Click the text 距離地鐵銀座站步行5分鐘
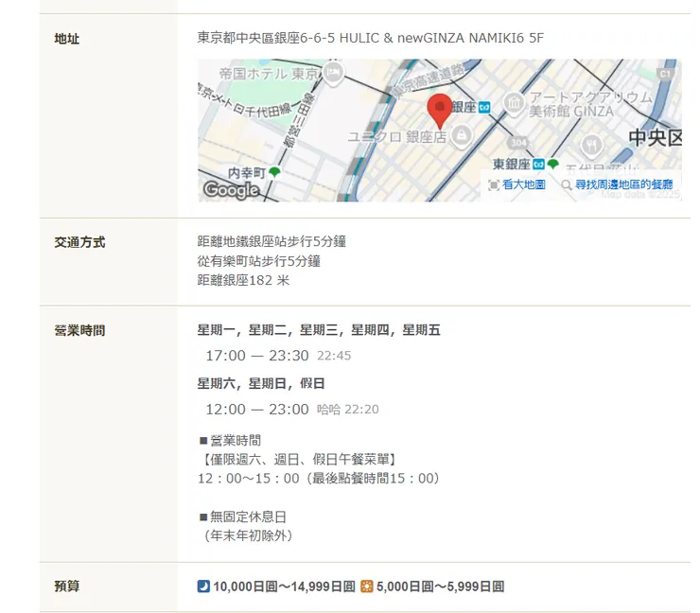The height and width of the screenshot is (613, 700). [271, 241]
